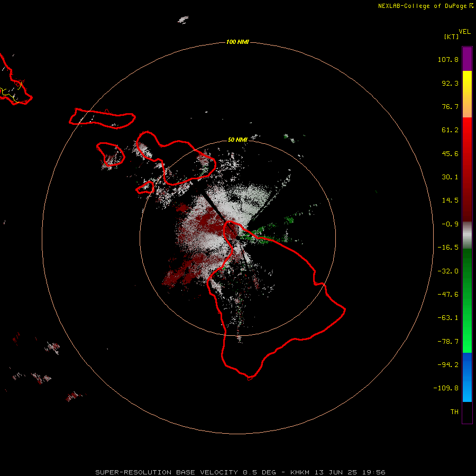Viewport: 476px width, 476px height.
Task: Click the [KT] units label
Action: 451,36
